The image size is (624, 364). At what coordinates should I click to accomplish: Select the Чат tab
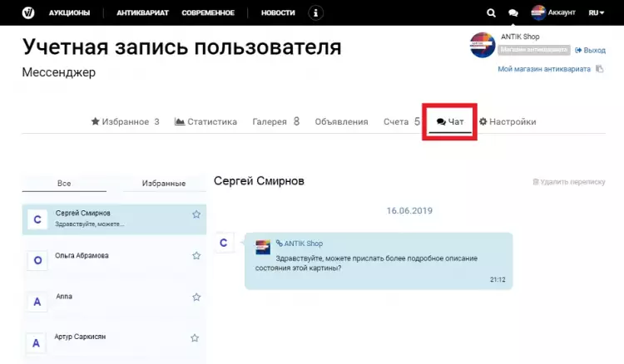450,121
